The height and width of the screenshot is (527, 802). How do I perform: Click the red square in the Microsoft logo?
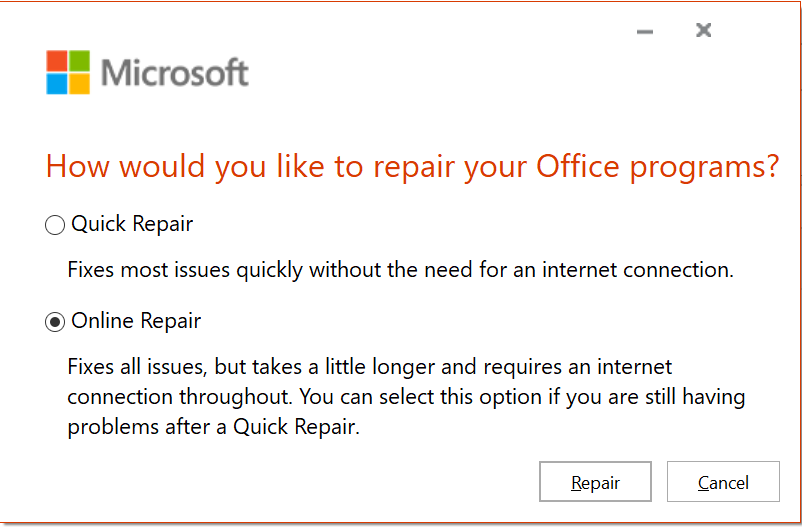[57, 61]
